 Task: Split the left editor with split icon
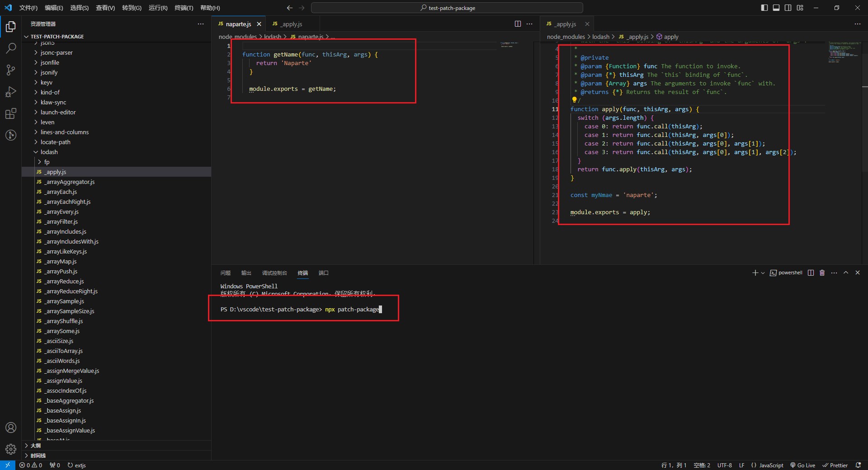coord(518,24)
